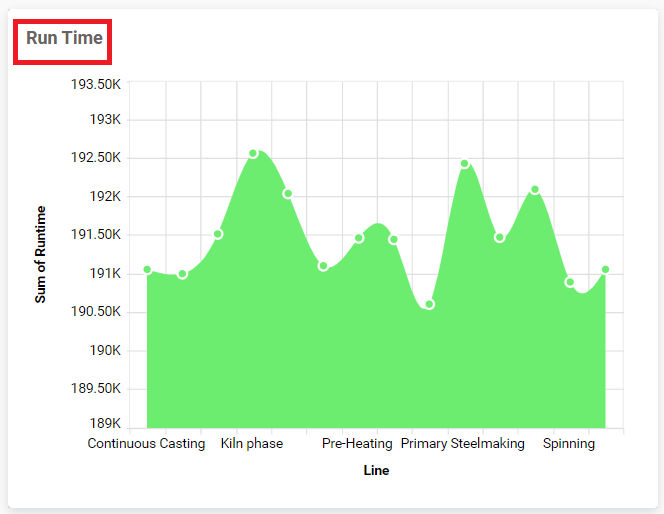
Task: Click the Sum of Runtime axis title
Action: click(x=41, y=254)
